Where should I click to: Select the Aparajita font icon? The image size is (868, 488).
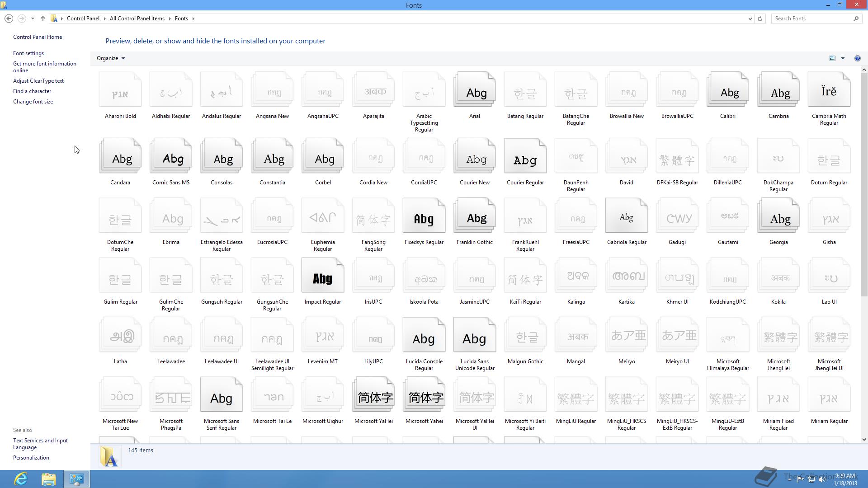[x=373, y=90]
